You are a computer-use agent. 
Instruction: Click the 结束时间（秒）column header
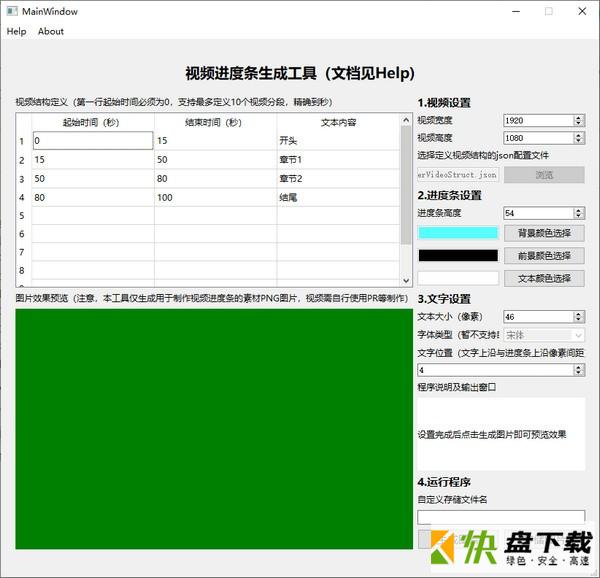tap(215, 122)
